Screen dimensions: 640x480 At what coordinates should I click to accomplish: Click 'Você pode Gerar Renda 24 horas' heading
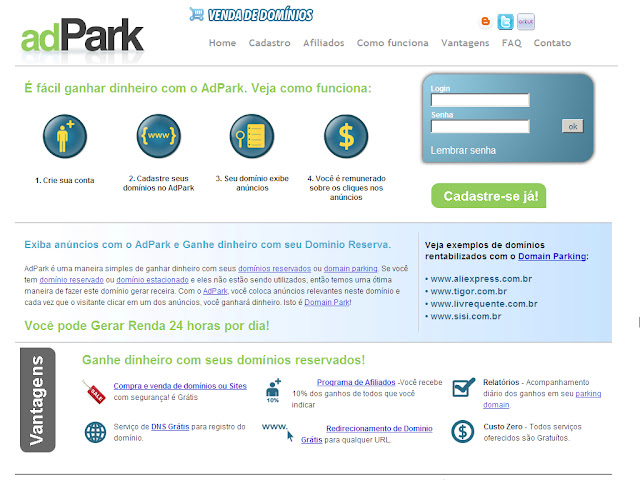pyautogui.click(x=147, y=326)
